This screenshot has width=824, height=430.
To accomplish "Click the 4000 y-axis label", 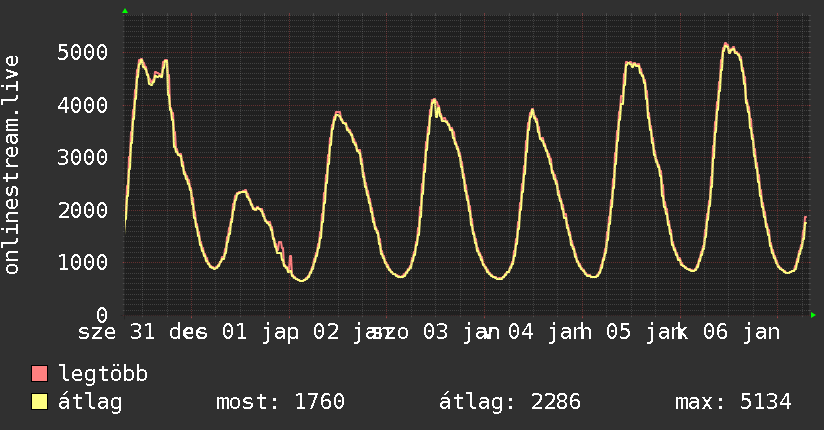I will coord(83,105).
